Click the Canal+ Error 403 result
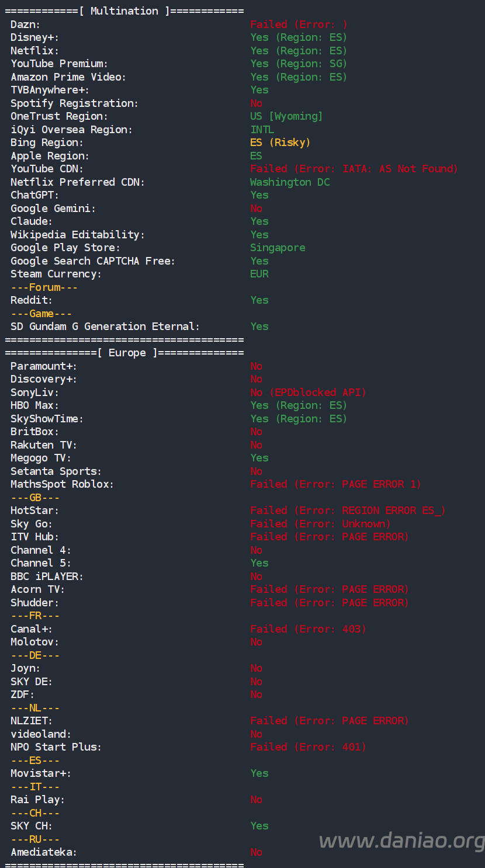This screenshot has height=868, width=485. pyautogui.click(x=308, y=629)
